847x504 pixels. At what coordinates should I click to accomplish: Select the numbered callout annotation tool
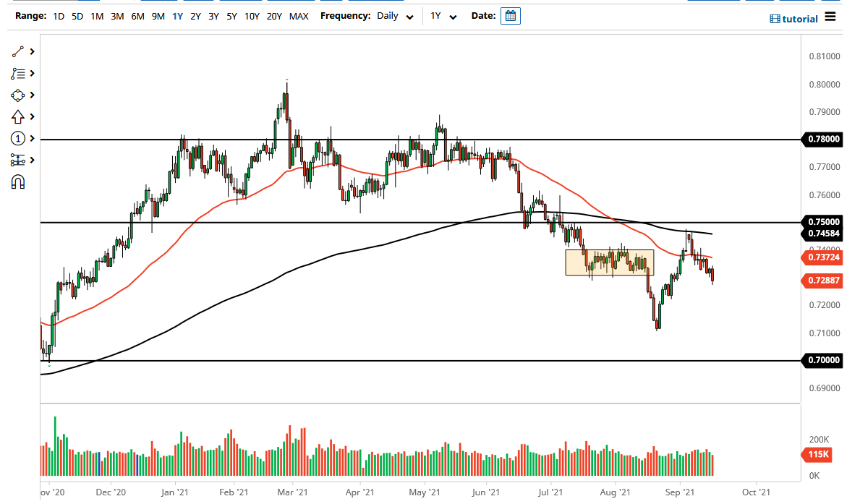click(16, 138)
